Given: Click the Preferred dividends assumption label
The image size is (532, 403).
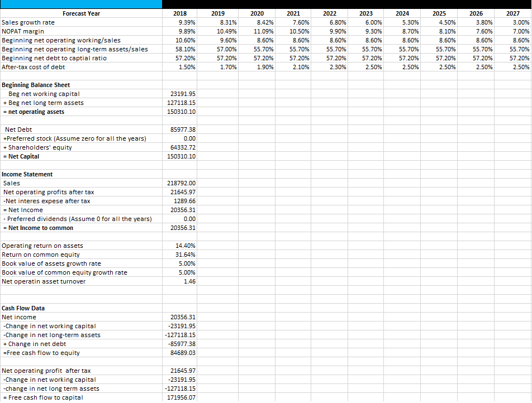Looking at the screenshot, I should 78,219.
